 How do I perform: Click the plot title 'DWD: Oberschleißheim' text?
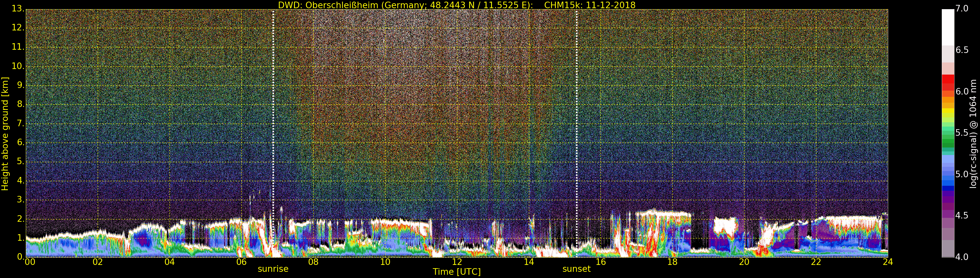328,5
